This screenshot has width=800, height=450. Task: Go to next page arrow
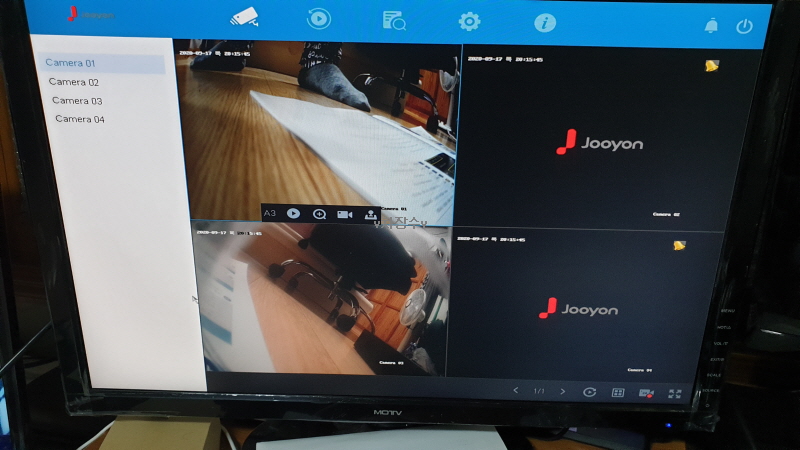click(x=562, y=391)
